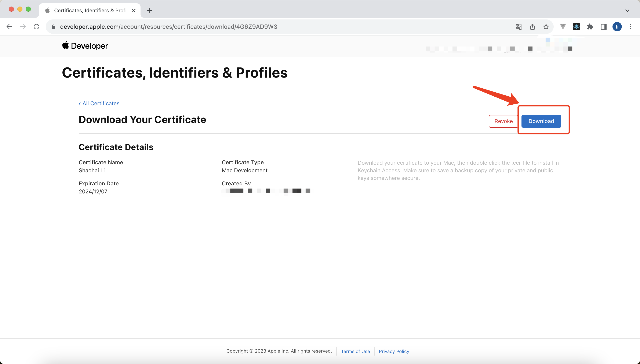Viewport: 640px width, 364px height.
Task: Open the Chrome profile avatar
Action: [617, 26]
